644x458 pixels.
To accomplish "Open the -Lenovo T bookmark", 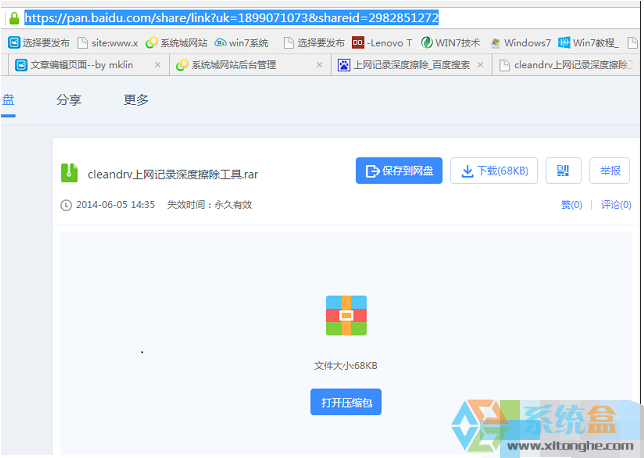I will 382,43.
